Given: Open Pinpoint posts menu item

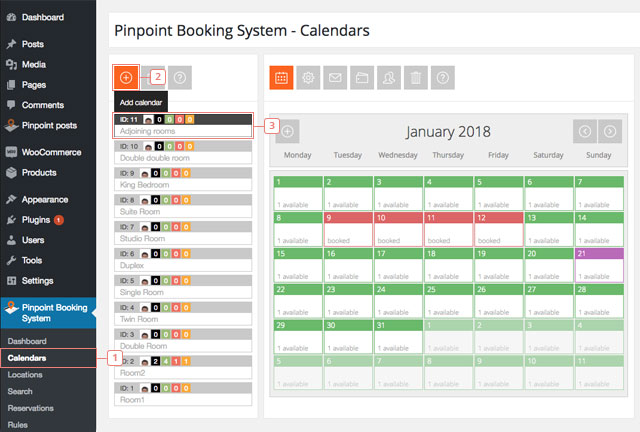Looking at the screenshot, I should 48,125.
